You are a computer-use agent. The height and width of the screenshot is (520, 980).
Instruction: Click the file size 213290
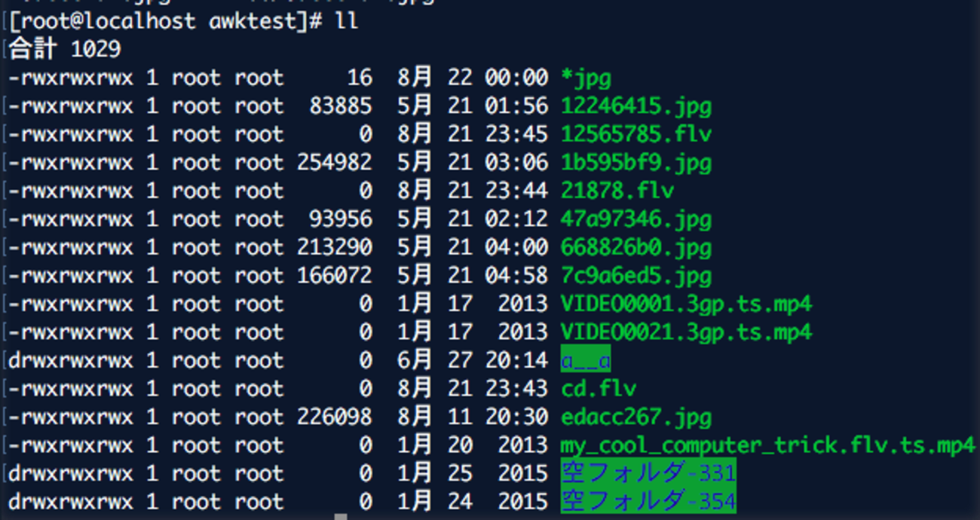pos(335,247)
